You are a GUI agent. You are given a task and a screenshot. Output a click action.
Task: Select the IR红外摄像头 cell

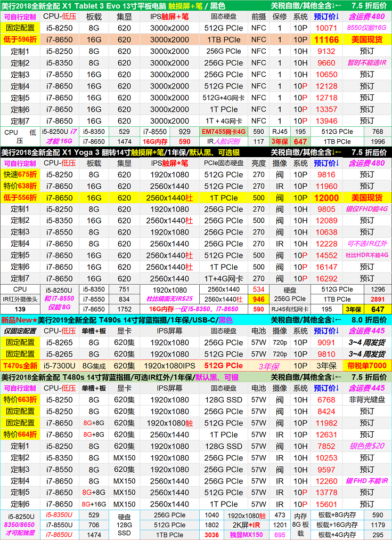click(20, 300)
